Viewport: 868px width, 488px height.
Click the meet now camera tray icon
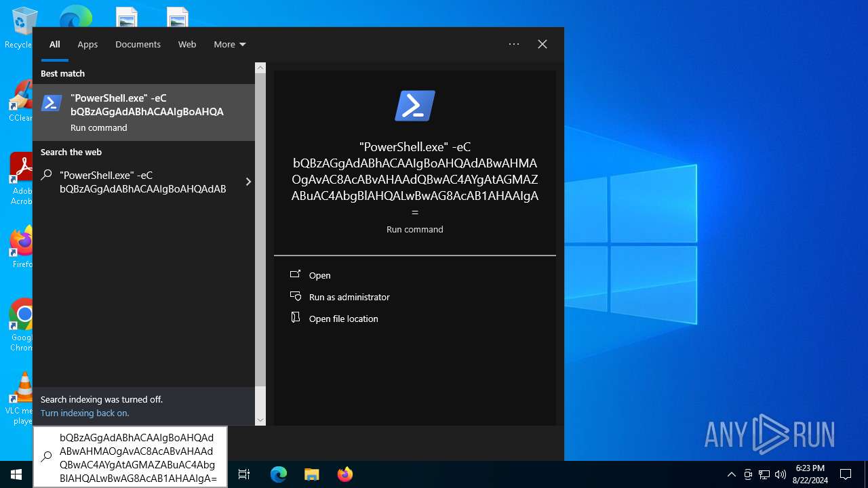(x=748, y=474)
